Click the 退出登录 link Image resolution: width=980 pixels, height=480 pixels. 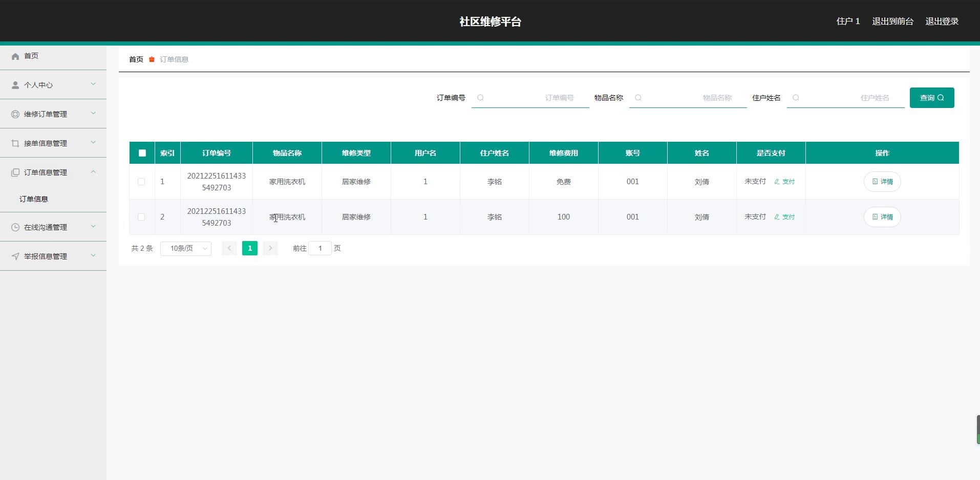click(942, 21)
